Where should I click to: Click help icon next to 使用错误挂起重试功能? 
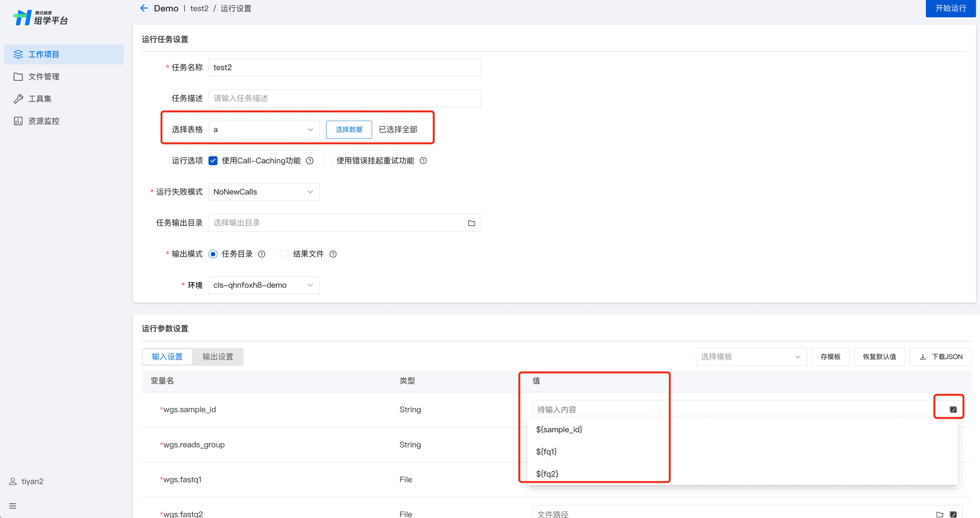[423, 161]
